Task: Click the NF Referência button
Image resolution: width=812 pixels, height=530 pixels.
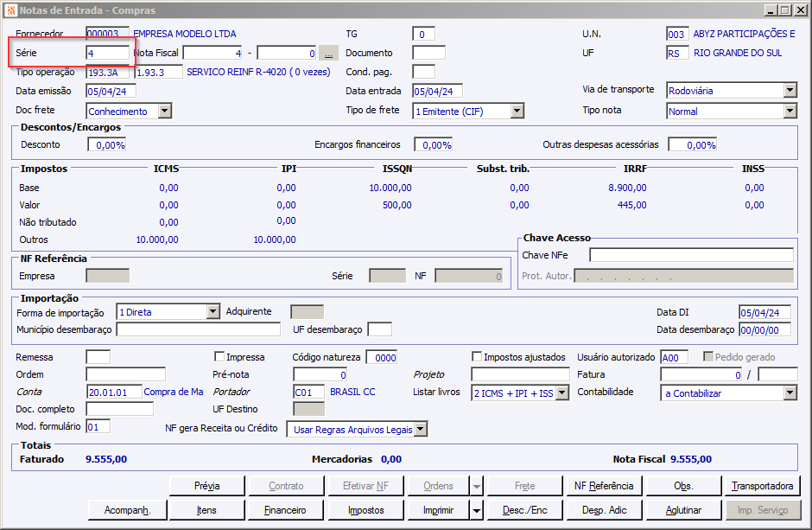Action: (x=604, y=486)
